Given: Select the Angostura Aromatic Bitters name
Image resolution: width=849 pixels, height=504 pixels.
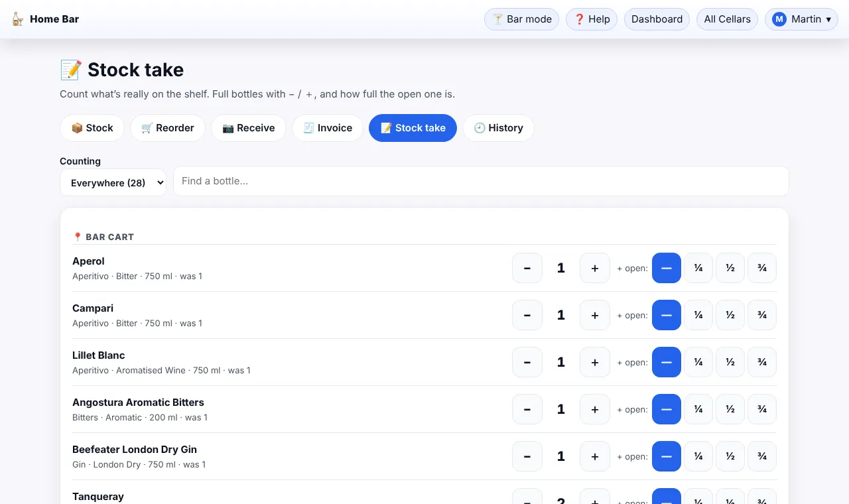Looking at the screenshot, I should click(x=138, y=403).
